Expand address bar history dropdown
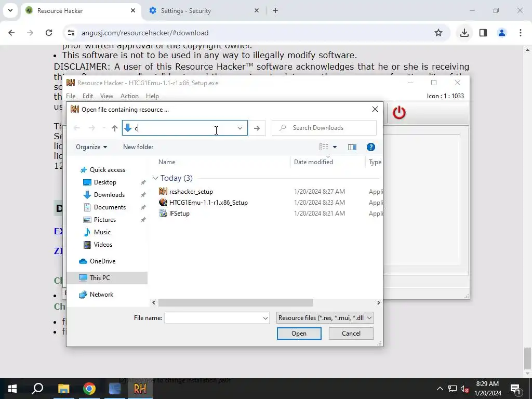The height and width of the screenshot is (399, 532). (240, 128)
